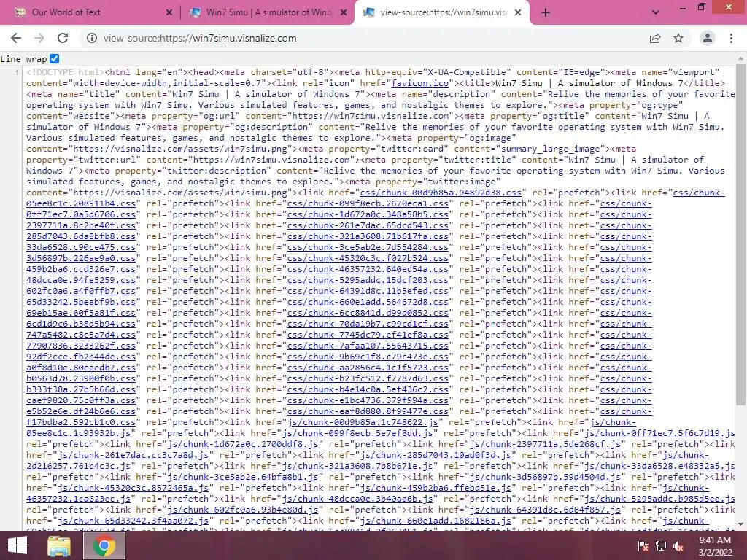Reload the view-source page

click(63, 38)
